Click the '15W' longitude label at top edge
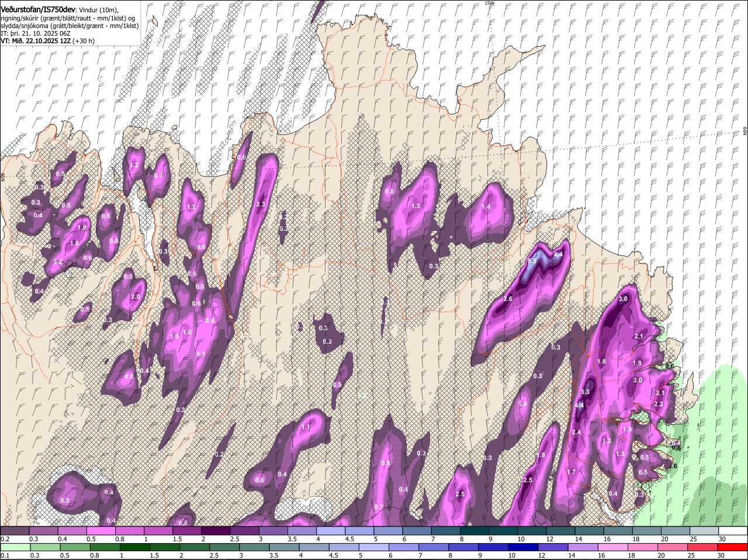The image size is (748, 560). 489,3
